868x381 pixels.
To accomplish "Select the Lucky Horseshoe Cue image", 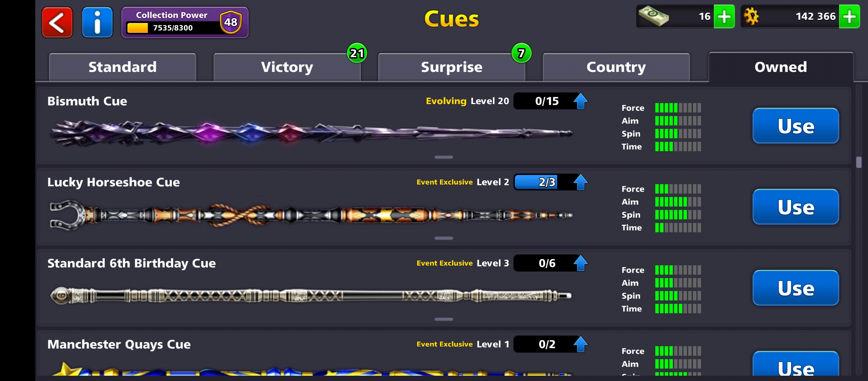I will coord(311,215).
